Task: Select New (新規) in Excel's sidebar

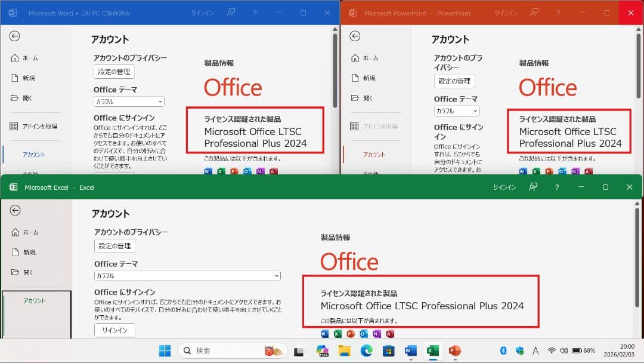Action: (x=29, y=253)
